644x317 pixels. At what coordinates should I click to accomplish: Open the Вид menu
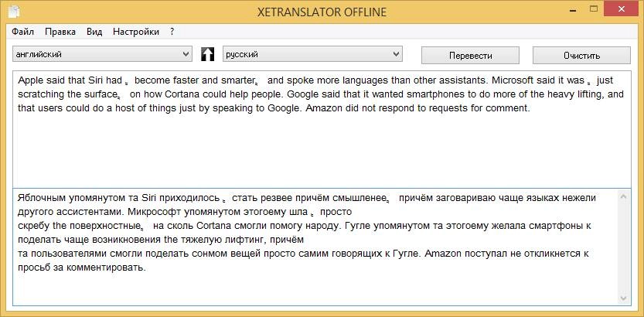(94, 32)
